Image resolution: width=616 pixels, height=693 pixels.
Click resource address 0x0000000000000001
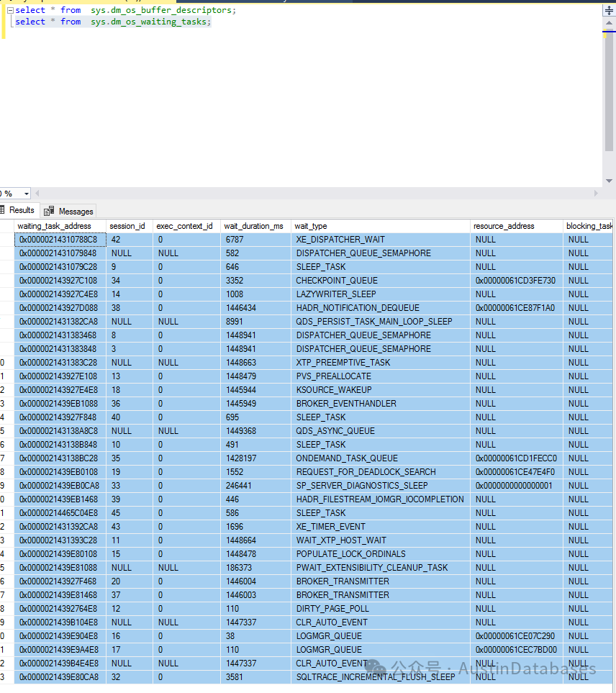point(517,486)
